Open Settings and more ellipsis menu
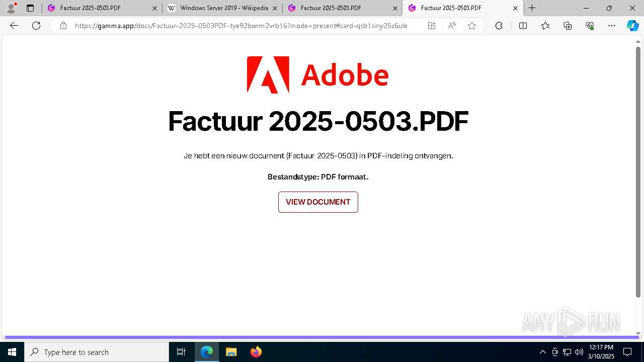The height and width of the screenshot is (362, 644). pyautogui.click(x=612, y=26)
